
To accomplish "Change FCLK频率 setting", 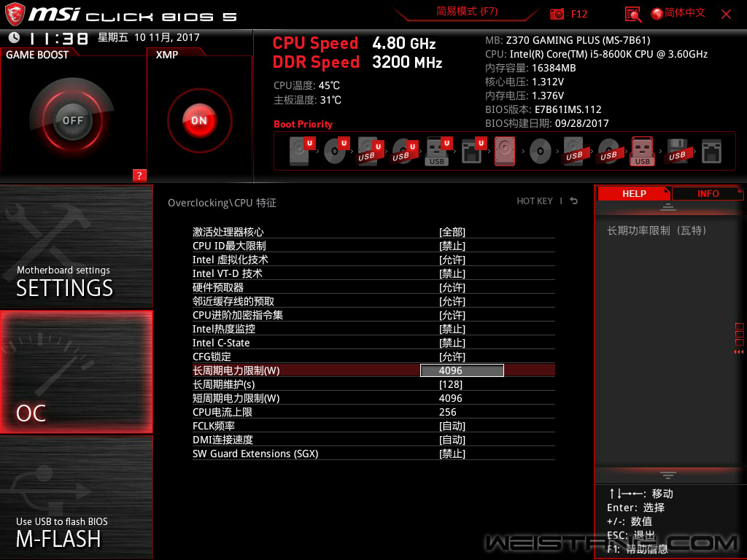I will (373, 425).
